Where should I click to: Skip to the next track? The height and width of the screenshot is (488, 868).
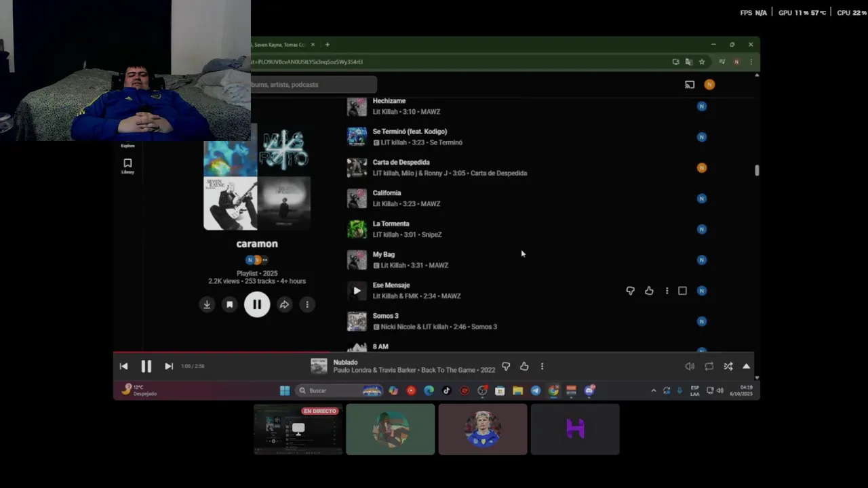point(169,366)
